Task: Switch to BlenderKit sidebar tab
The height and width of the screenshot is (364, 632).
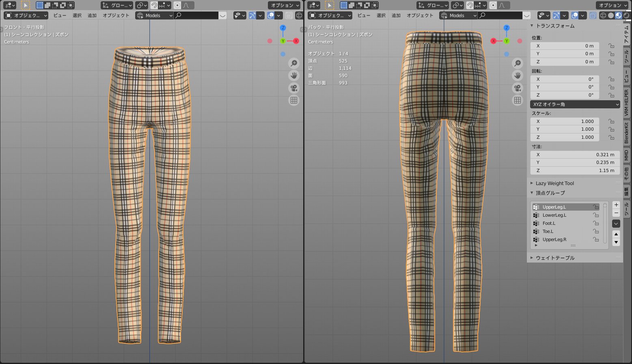Action: pyautogui.click(x=627, y=133)
